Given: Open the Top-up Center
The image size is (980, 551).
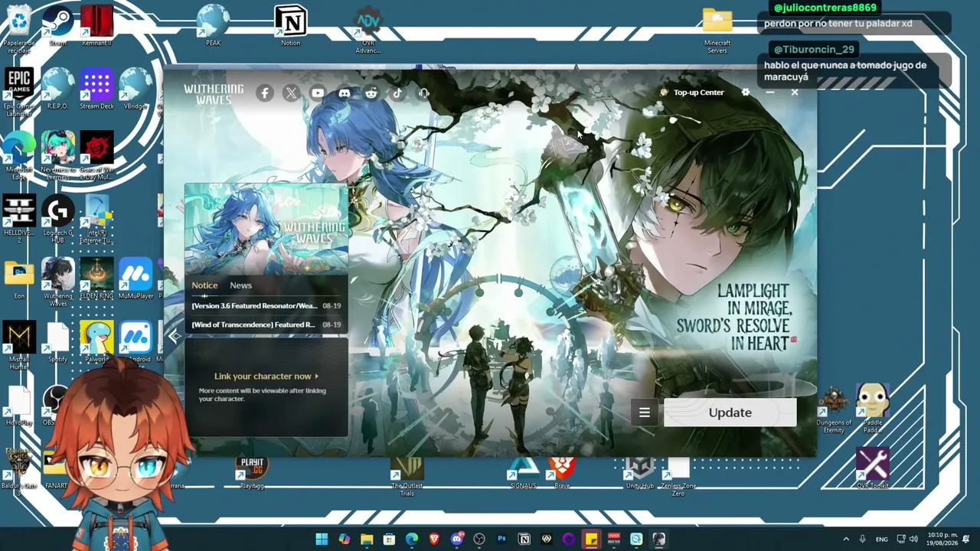Looking at the screenshot, I should 692,93.
